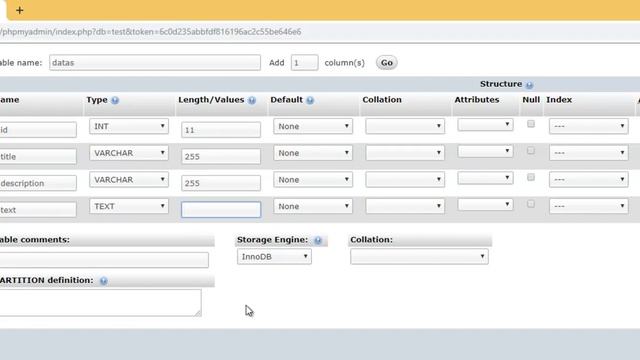
Task: Tick Null checkbox for text row
Action: tap(531, 204)
